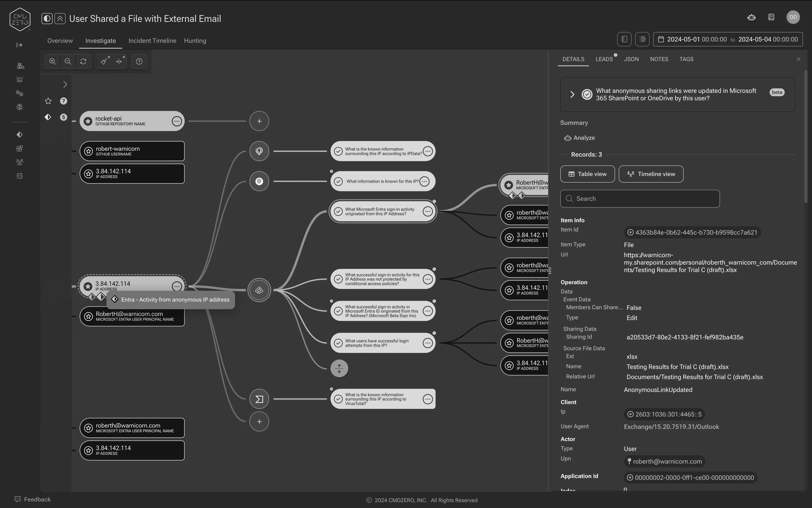Select the robert-warnicorn GitHub username node

(x=132, y=151)
